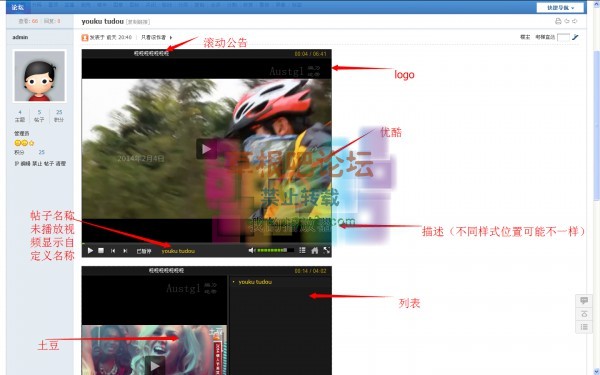Screen dimensions: 600x375
Task: Click the yellow 'youku tudou' title in control bar
Action: (178, 251)
